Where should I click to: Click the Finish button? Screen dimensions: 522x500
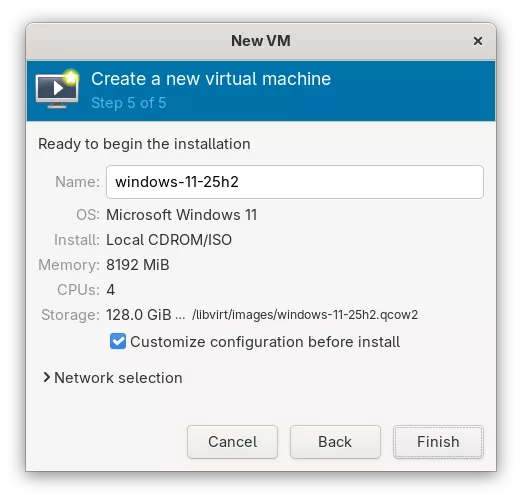click(x=438, y=442)
